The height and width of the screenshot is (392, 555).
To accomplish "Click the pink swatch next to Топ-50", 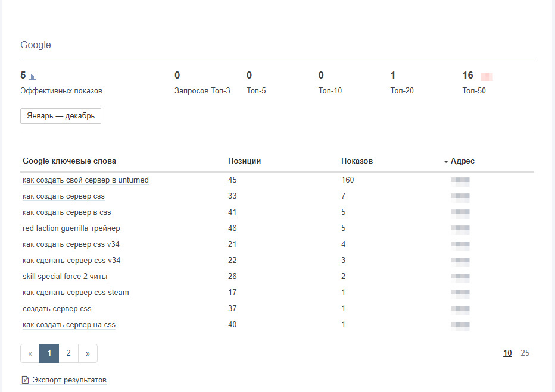I will coord(487,76).
